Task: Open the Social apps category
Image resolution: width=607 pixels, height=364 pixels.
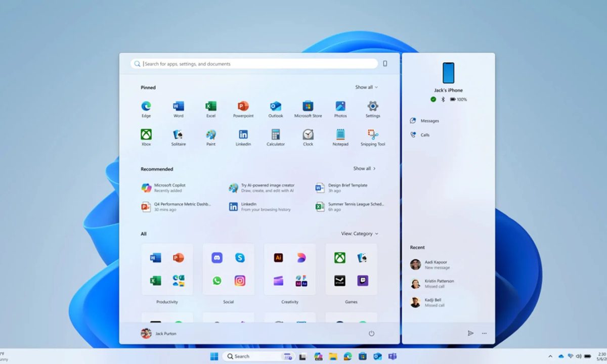Action: (x=228, y=269)
